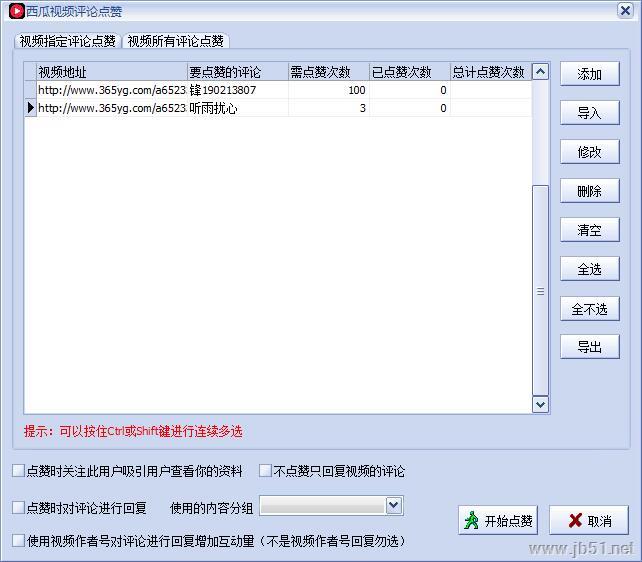Click the red X icon on 取消 button

pyautogui.click(x=575, y=521)
